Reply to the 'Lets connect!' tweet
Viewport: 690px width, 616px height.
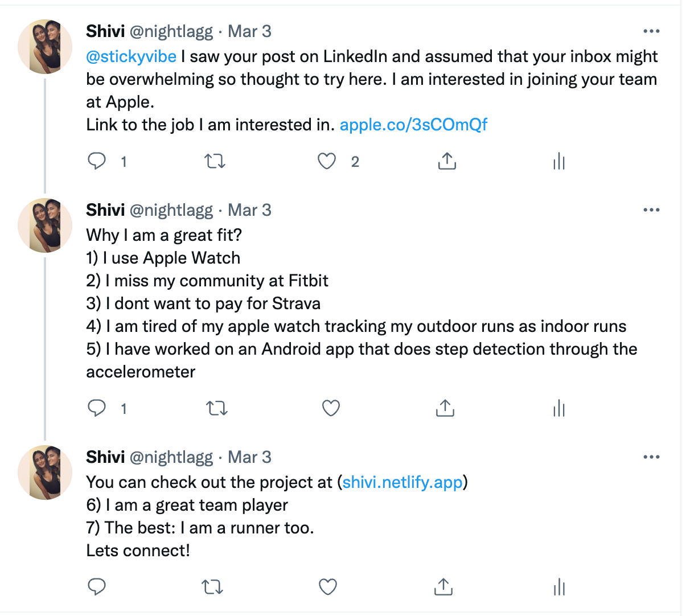pos(97,587)
